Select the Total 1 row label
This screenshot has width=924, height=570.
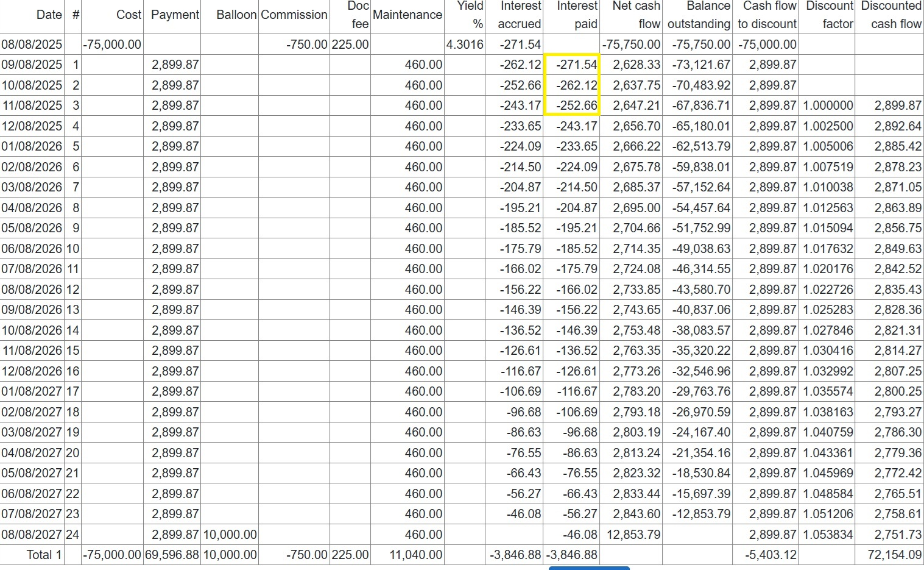(x=44, y=555)
